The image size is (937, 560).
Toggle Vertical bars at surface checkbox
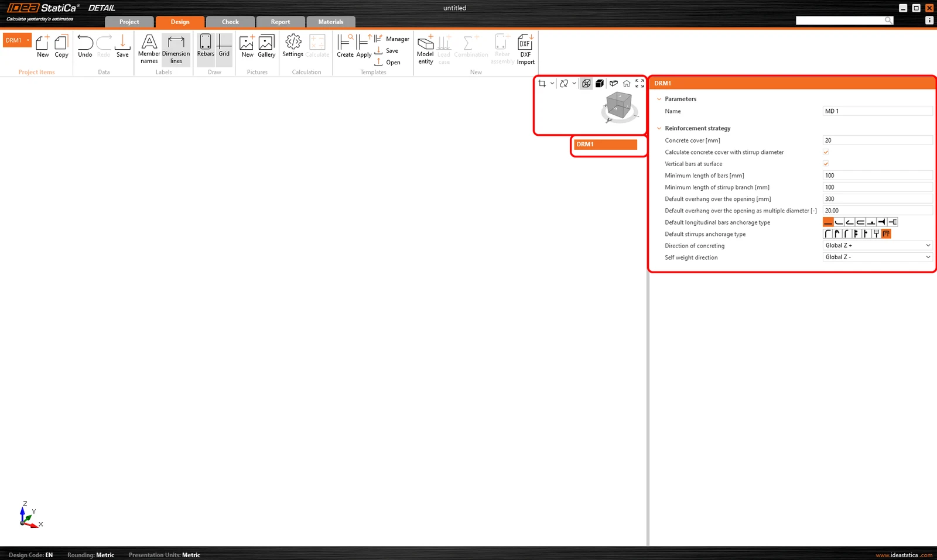coord(826,164)
